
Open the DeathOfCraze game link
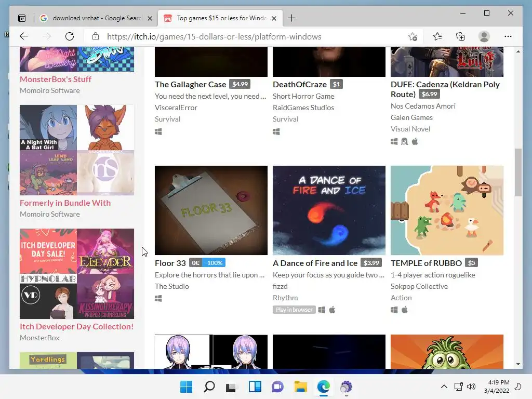(x=300, y=85)
